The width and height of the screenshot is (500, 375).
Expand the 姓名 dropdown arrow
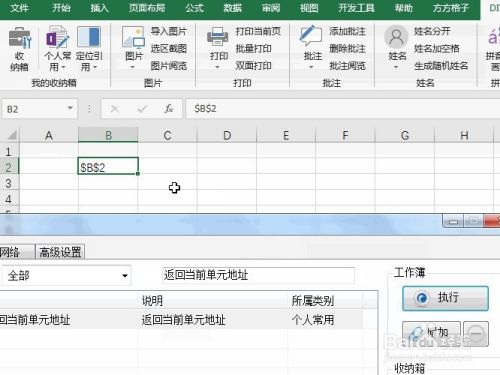tap(396, 68)
